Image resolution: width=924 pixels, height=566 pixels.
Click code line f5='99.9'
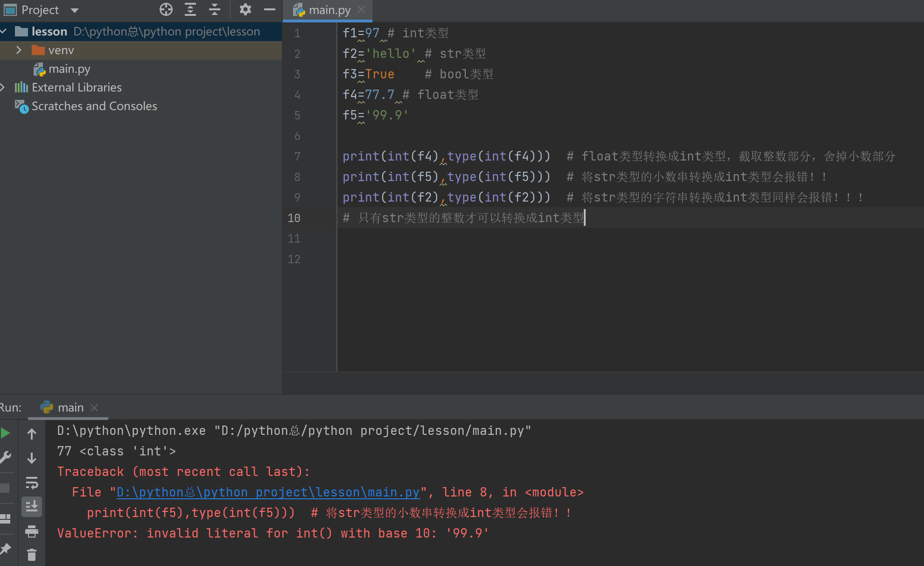(376, 115)
